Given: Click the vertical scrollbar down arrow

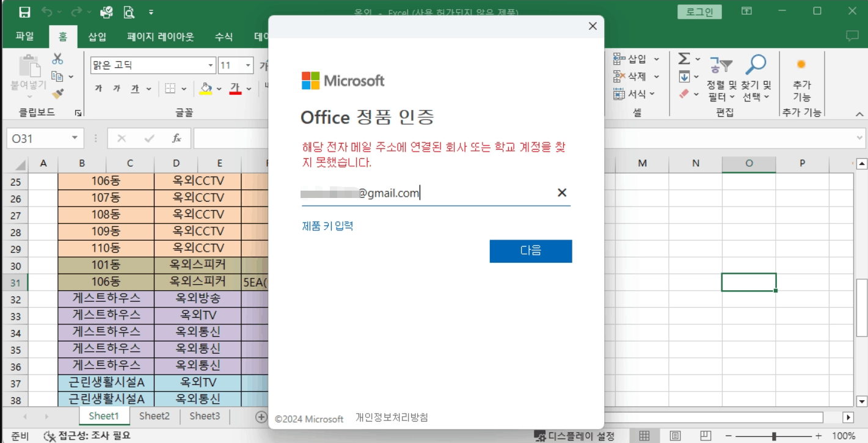Looking at the screenshot, I should (862, 401).
